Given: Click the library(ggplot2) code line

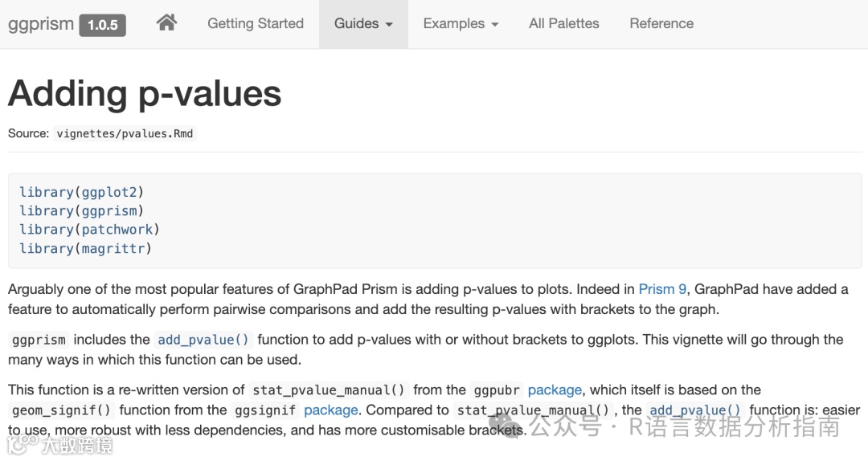Looking at the screenshot, I should pos(81,192).
